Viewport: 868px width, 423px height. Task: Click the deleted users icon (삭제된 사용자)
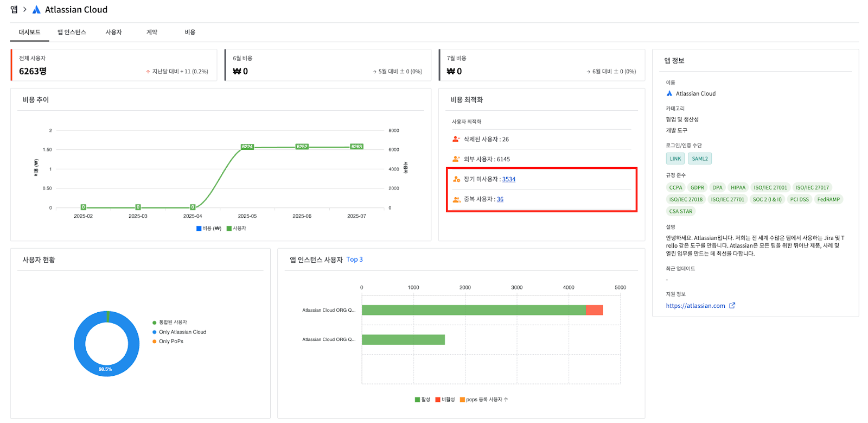456,139
